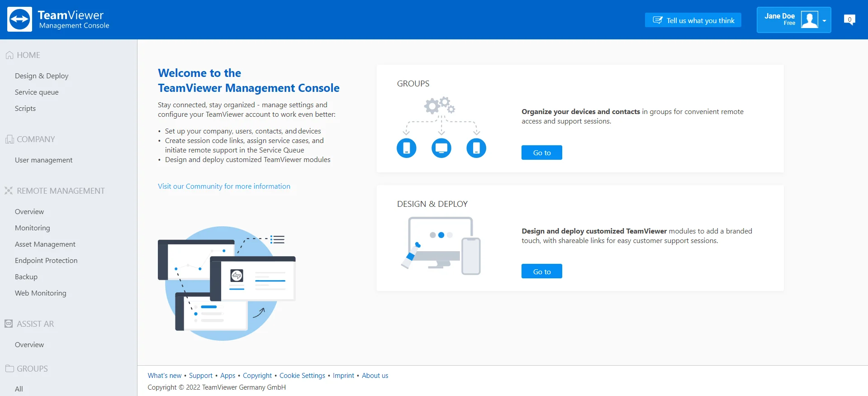Open the Cookie Settings footer link

302,376
